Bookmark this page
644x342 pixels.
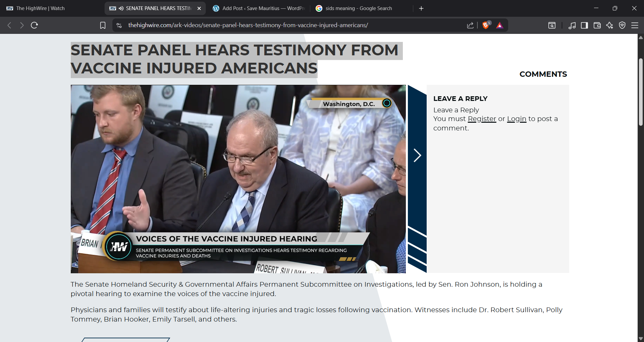[103, 25]
